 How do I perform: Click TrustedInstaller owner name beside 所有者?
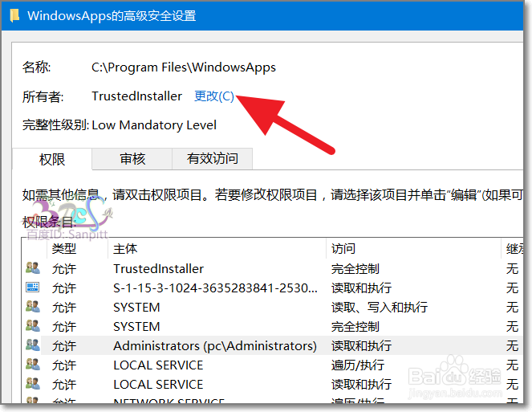(x=136, y=96)
